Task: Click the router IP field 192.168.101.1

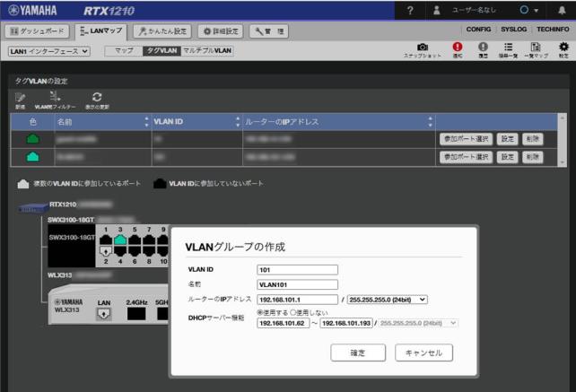Action: coord(297,300)
